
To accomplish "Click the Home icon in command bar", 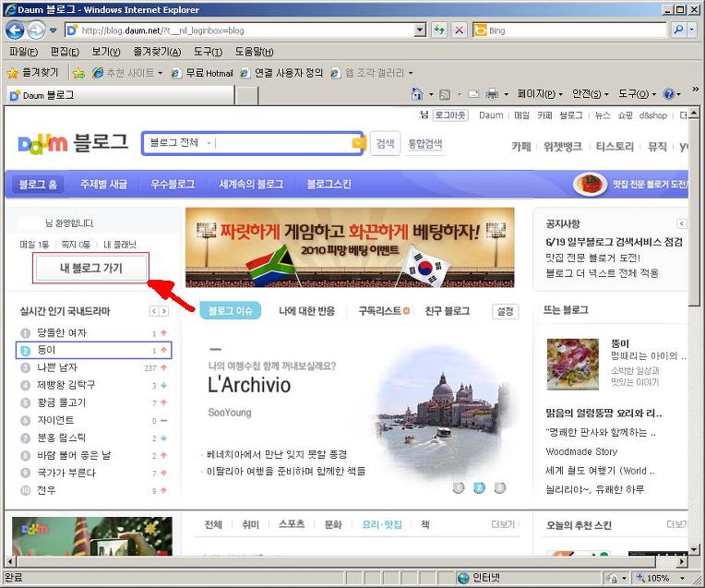I will point(417,94).
